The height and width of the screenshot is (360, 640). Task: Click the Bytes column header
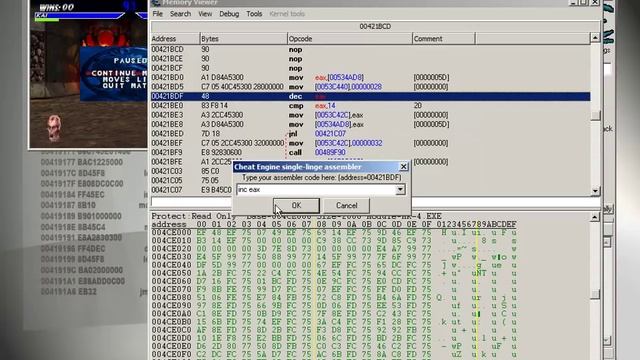[243, 39]
